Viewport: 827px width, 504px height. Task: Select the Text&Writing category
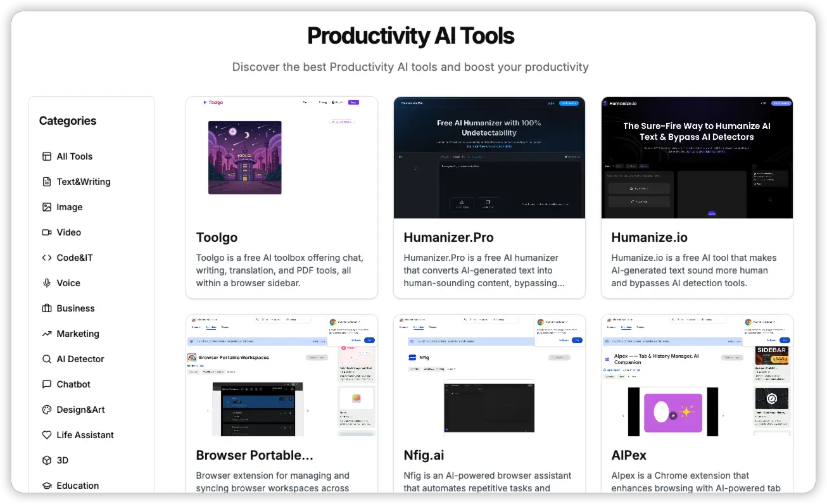click(x=84, y=182)
